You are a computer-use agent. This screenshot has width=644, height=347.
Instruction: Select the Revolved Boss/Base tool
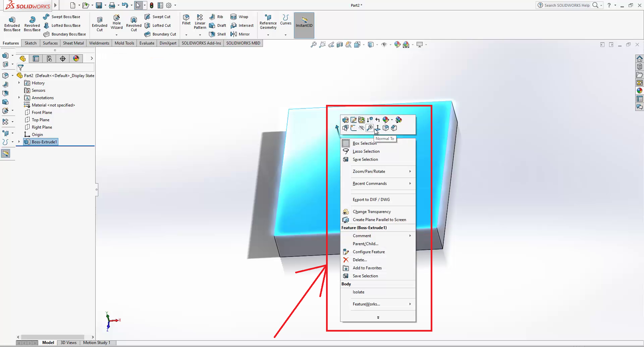(x=32, y=23)
